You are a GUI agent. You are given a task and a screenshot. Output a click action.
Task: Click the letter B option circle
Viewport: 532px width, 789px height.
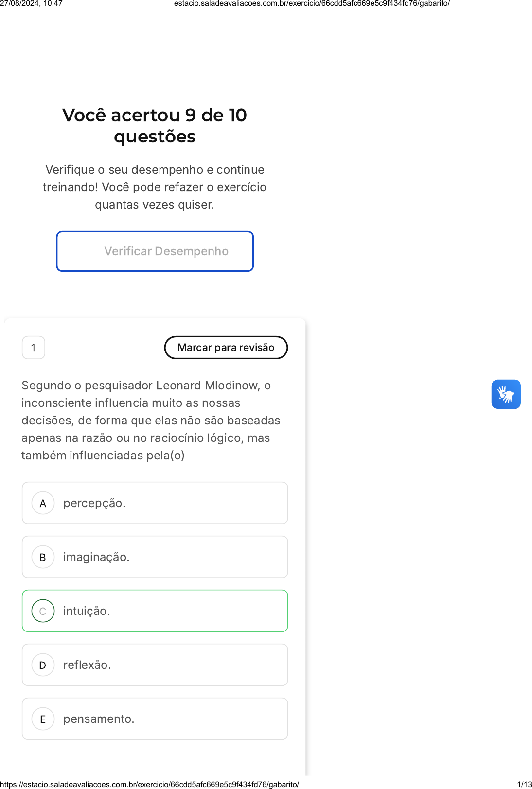point(43,557)
